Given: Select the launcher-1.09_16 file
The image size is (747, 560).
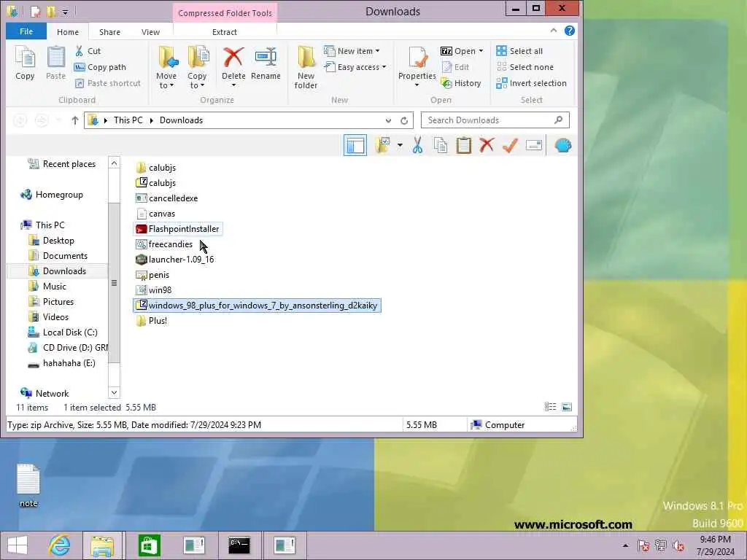Looking at the screenshot, I should [x=175, y=260].
